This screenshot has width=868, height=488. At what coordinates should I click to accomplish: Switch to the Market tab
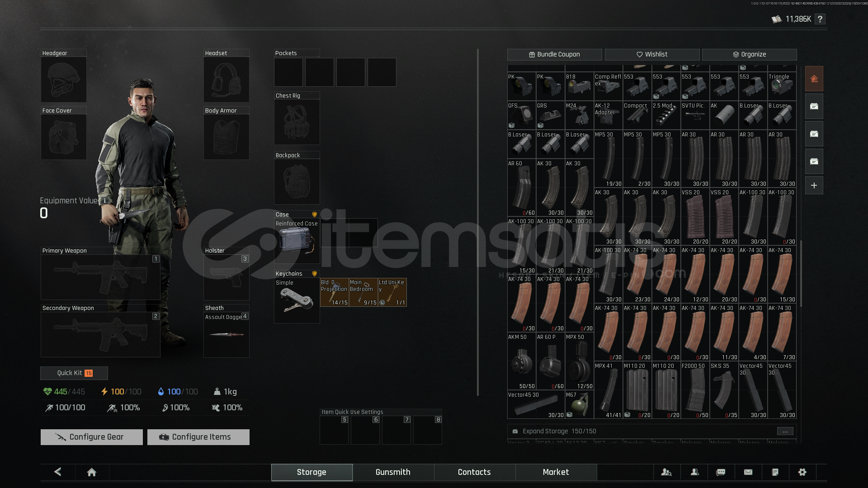click(556, 472)
